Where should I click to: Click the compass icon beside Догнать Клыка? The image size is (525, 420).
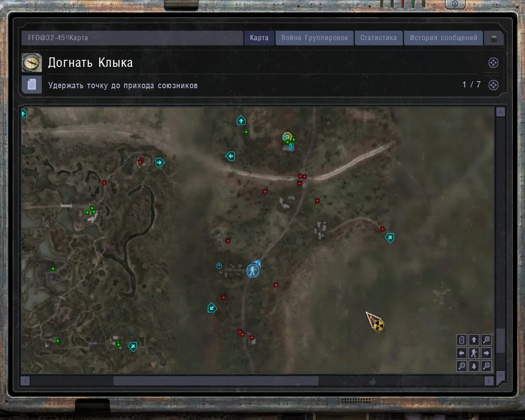(32, 63)
